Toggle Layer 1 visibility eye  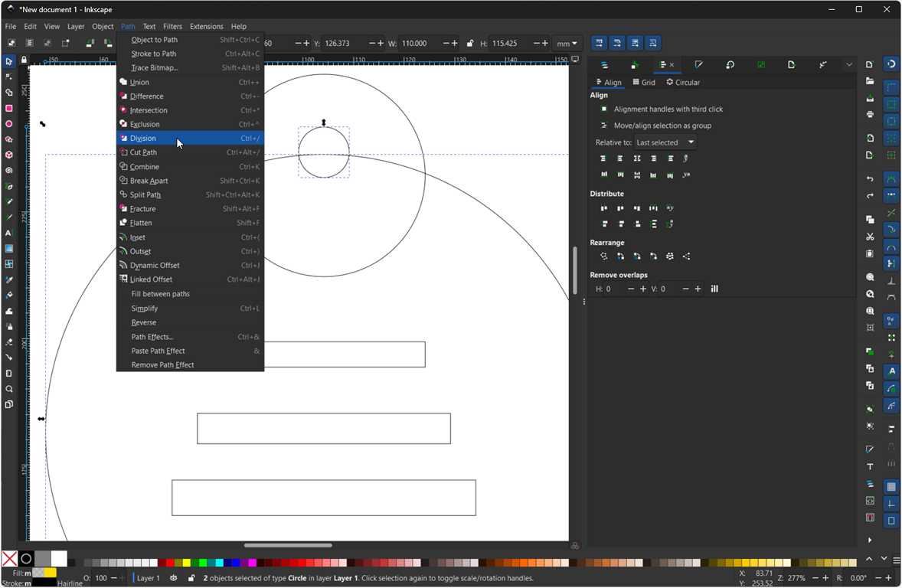(x=173, y=577)
